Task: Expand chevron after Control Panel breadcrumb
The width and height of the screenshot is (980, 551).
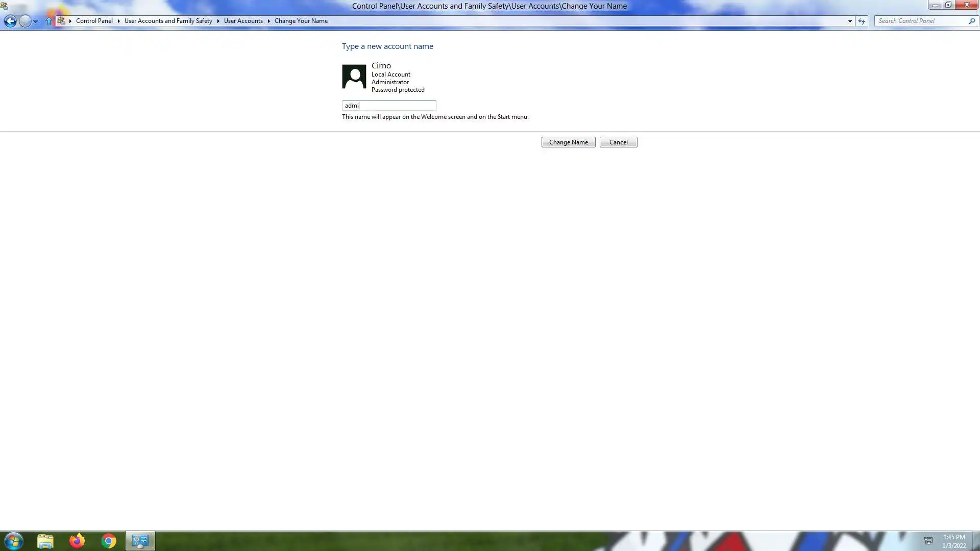Action: [x=118, y=21]
